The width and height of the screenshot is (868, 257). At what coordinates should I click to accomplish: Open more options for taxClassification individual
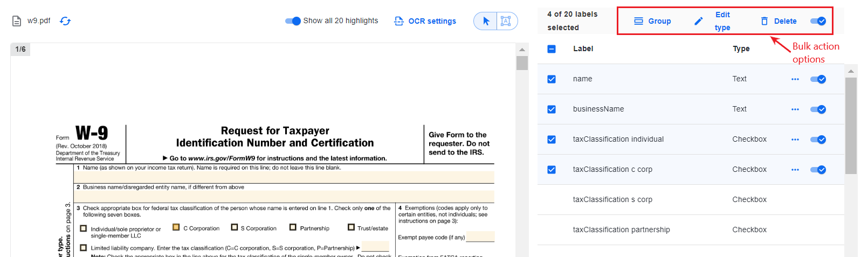pyautogui.click(x=795, y=140)
